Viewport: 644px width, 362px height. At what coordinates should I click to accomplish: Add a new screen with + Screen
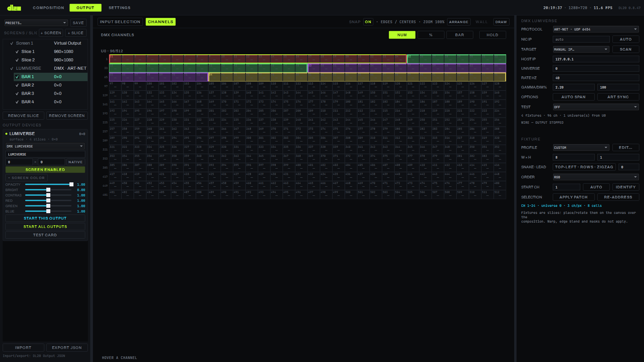pyautogui.click(x=51, y=33)
